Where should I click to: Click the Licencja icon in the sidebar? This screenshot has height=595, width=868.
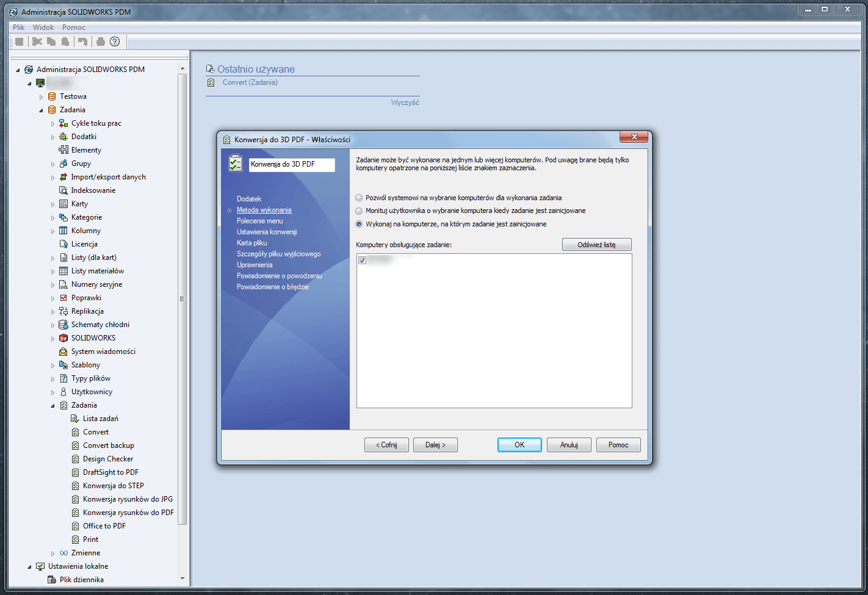pos(63,243)
